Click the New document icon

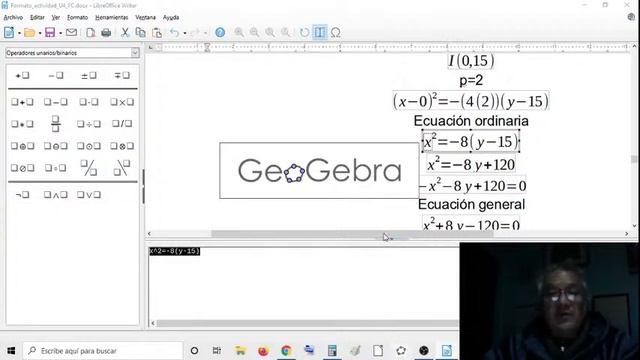click(x=9, y=32)
